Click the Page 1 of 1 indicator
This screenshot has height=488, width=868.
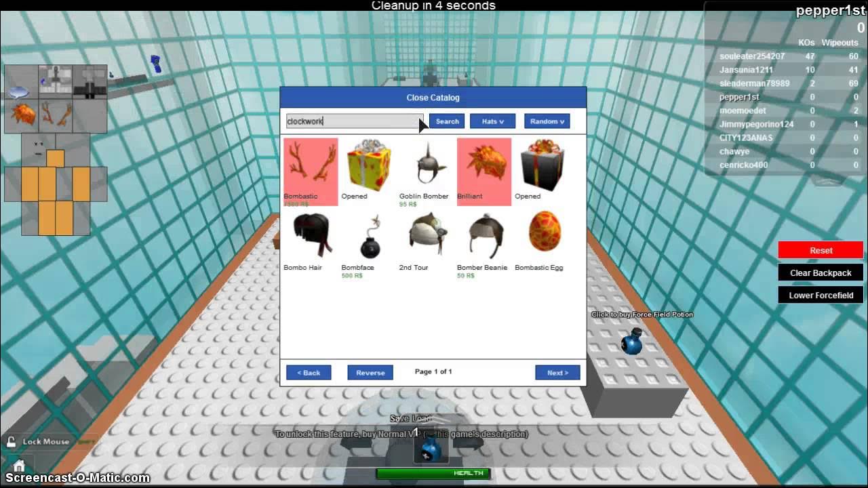(x=433, y=371)
